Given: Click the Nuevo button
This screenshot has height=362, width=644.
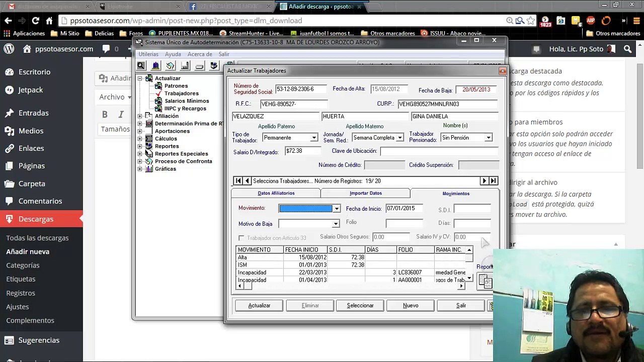Looking at the screenshot, I should [x=411, y=305].
